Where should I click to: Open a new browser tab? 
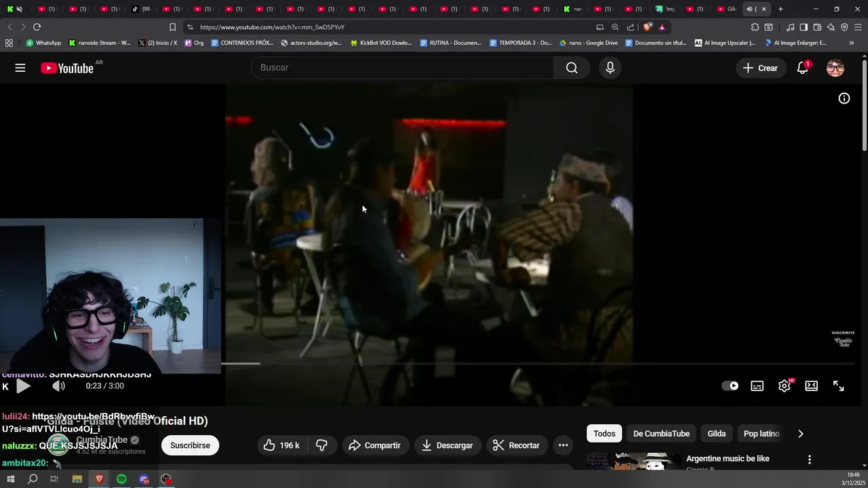click(781, 9)
